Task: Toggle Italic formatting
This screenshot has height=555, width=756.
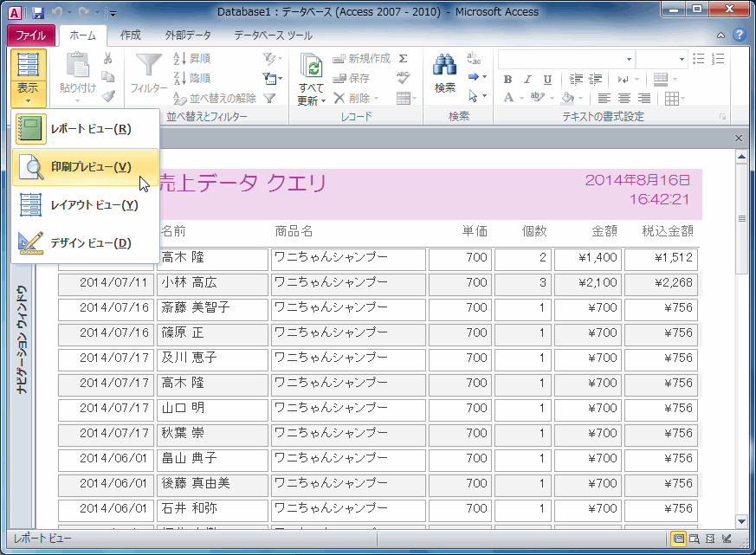Action: coord(527,79)
